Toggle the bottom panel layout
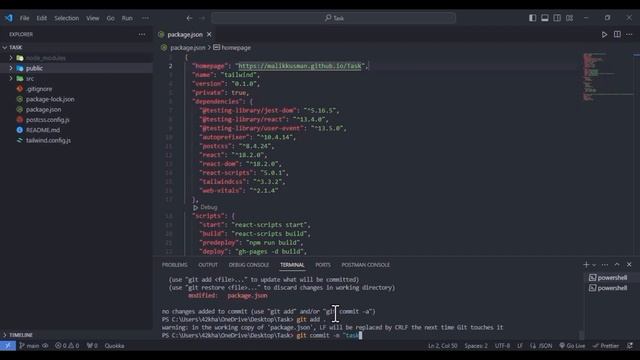The height and width of the screenshot is (360, 640). pyautogui.click(x=544, y=18)
